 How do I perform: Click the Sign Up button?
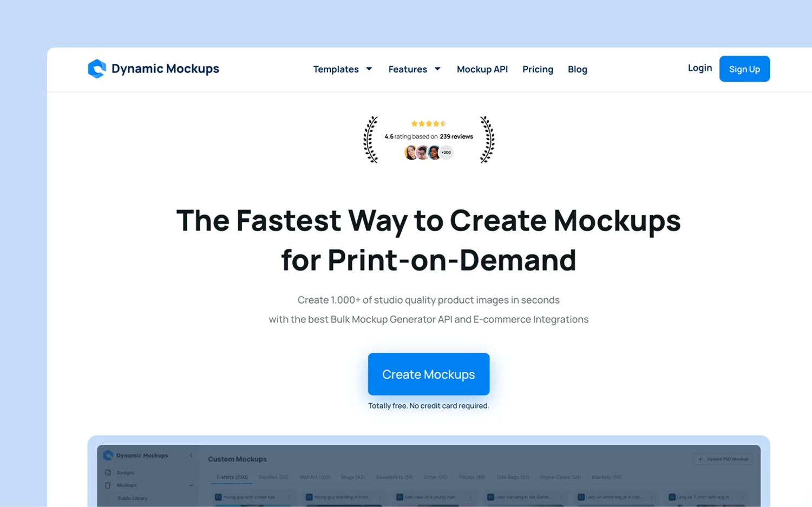point(744,69)
